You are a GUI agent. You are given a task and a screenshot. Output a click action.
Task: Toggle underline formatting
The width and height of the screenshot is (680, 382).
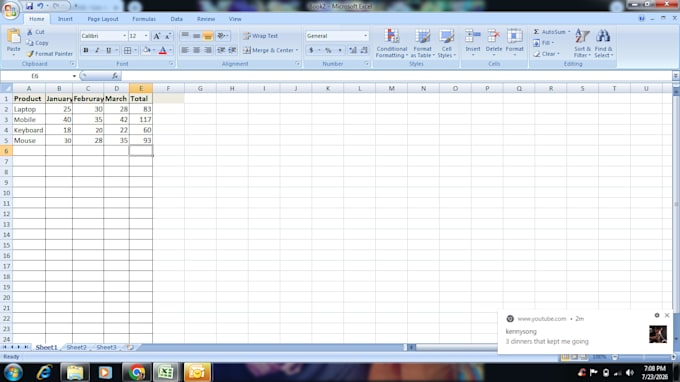(x=108, y=50)
